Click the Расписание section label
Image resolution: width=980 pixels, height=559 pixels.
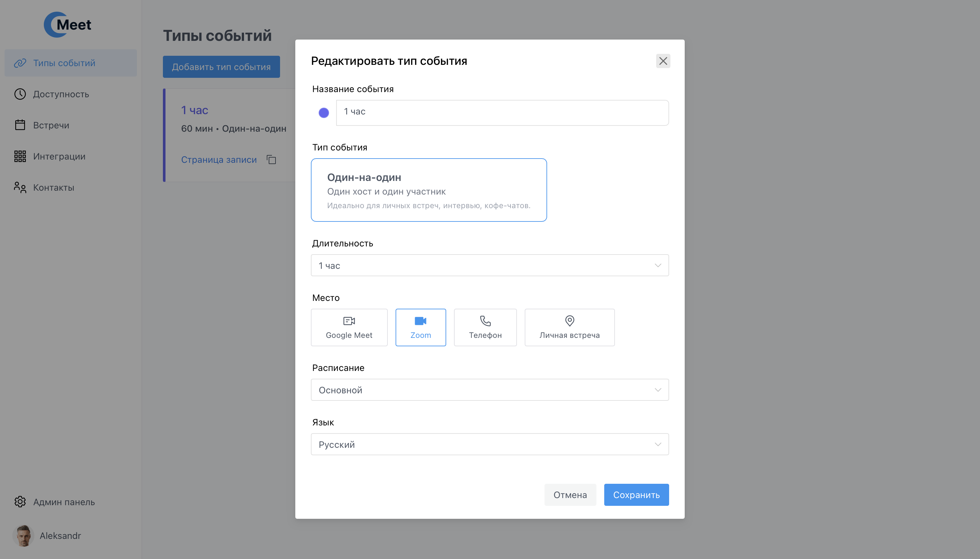(x=338, y=368)
